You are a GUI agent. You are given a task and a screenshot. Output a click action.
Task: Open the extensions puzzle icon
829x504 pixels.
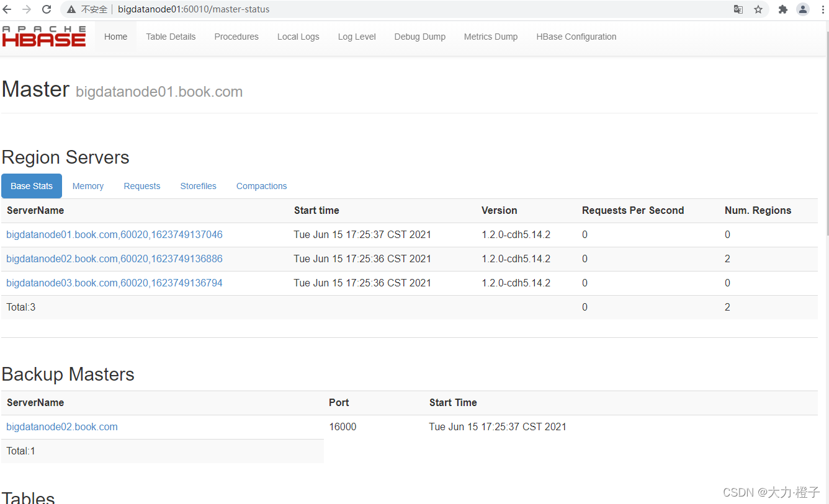coord(783,9)
